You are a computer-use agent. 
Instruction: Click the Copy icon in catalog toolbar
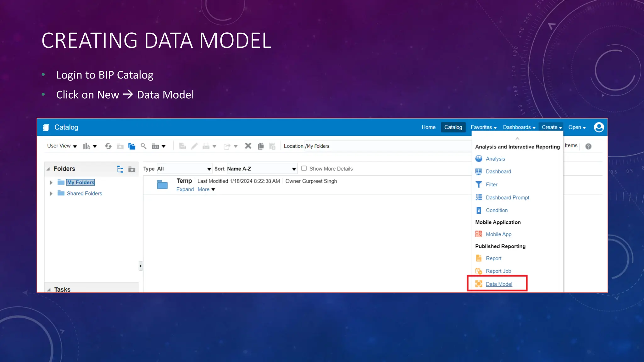coord(261,146)
